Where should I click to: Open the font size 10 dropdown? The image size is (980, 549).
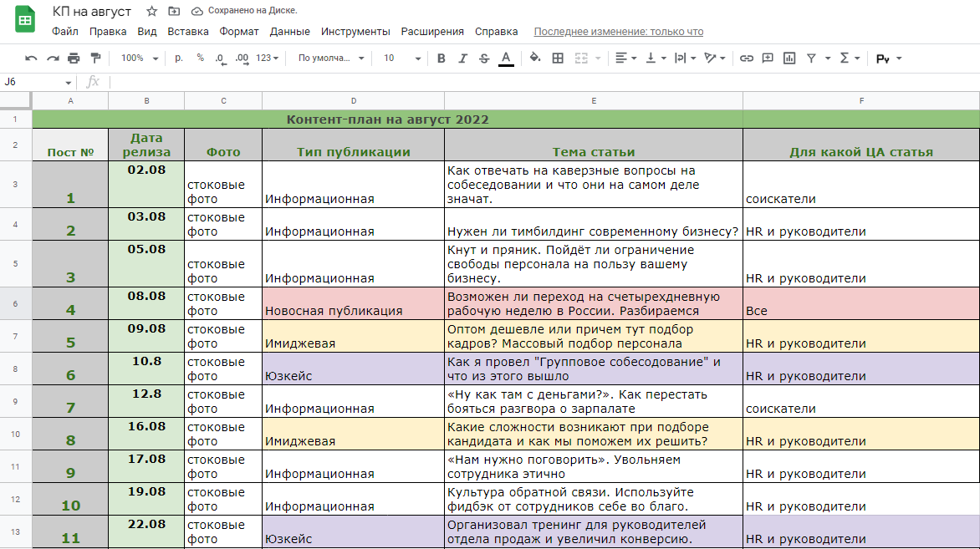click(x=402, y=58)
